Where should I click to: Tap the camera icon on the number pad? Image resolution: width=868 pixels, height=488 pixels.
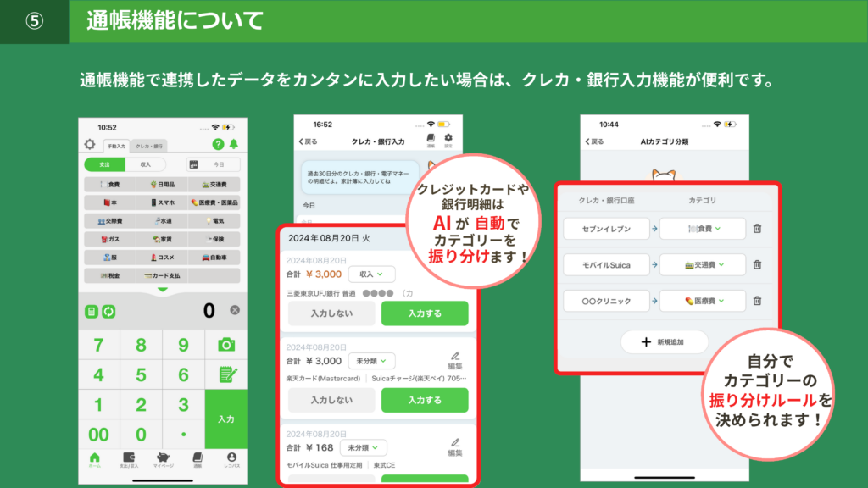[226, 345]
